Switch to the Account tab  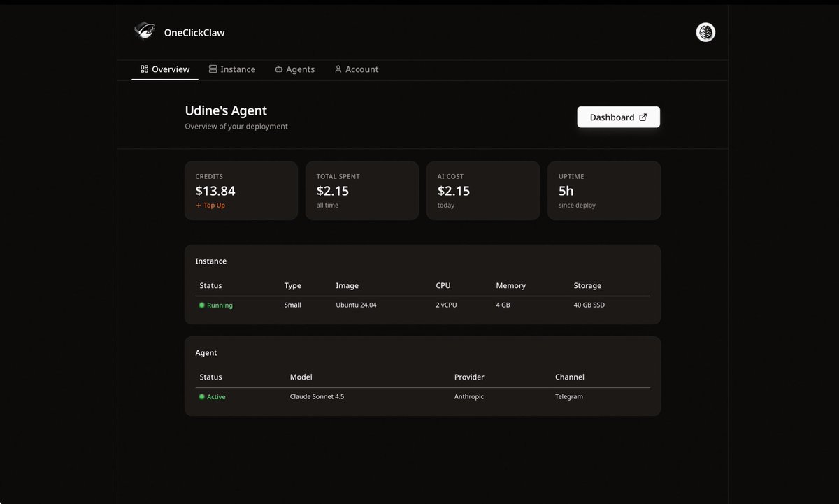pos(357,69)
